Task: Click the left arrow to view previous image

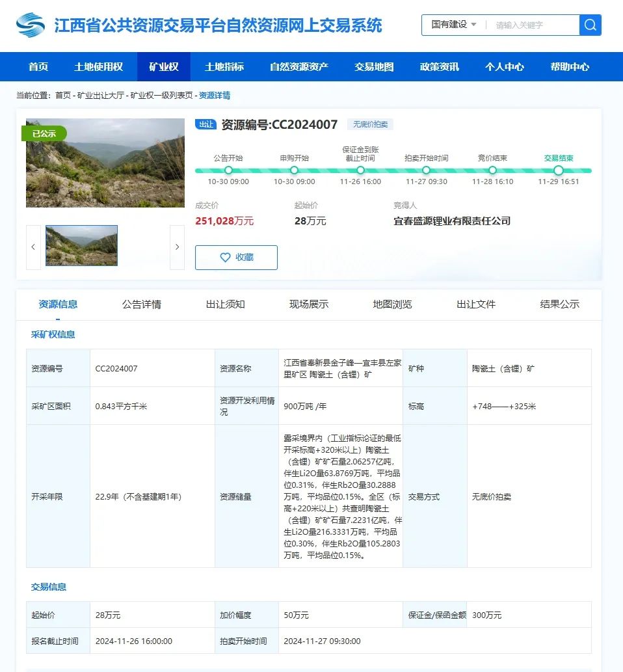Action: click(33, 247)
